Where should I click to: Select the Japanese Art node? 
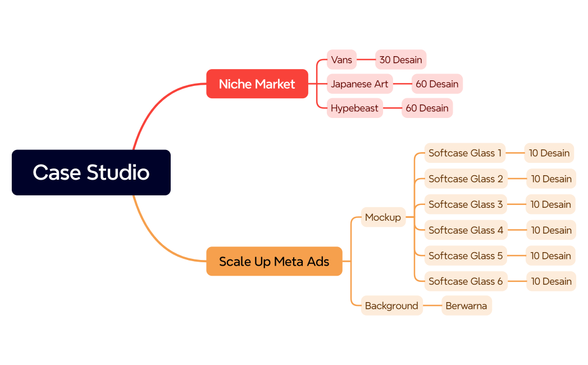(x=359, y=84)
